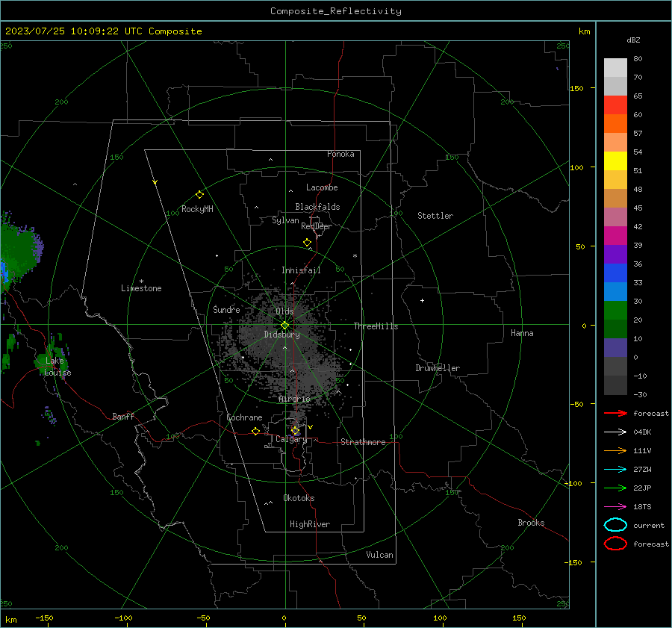Click the Strathmore label on map

coord(363,442)
